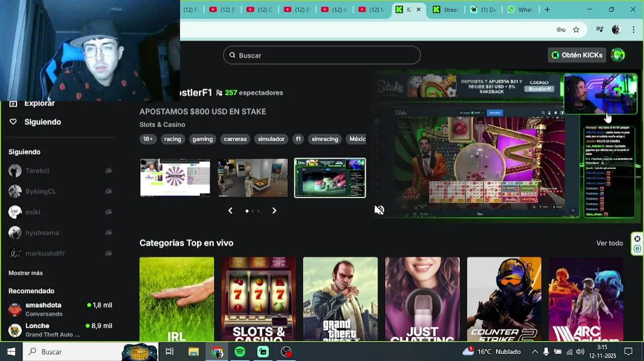Select the simracing tag
The width and height of the screenshot is (644, 361).
tap(325, 139)
